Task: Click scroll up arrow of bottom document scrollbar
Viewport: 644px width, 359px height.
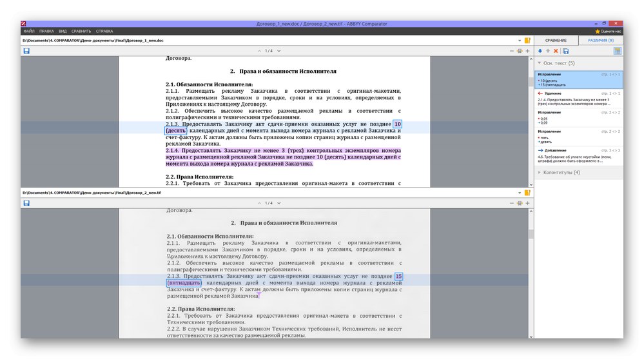Action: point(531,211)
